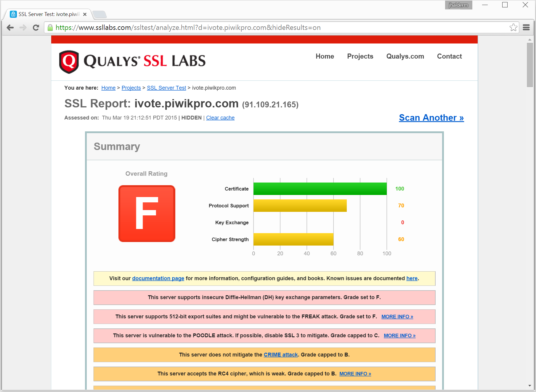Viewport: 536px width, 392px height.
Task: Close the SSL Server Test tab
Action: [85, 14]
